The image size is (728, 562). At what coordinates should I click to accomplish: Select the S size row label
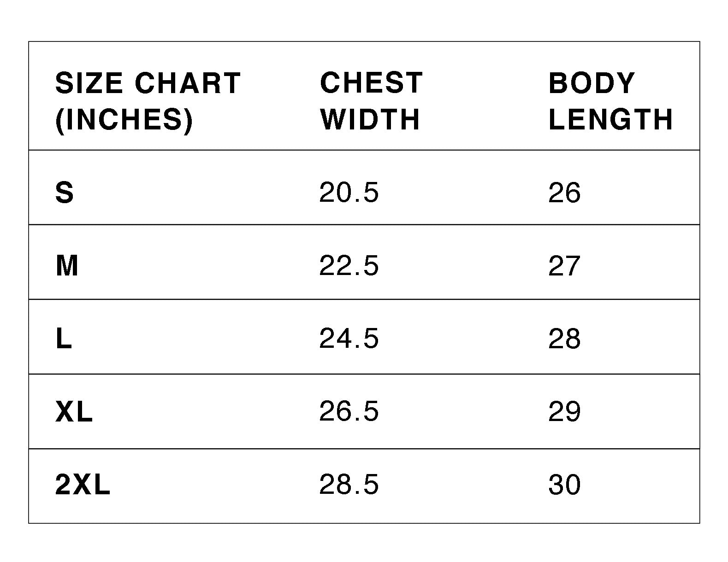64,193
